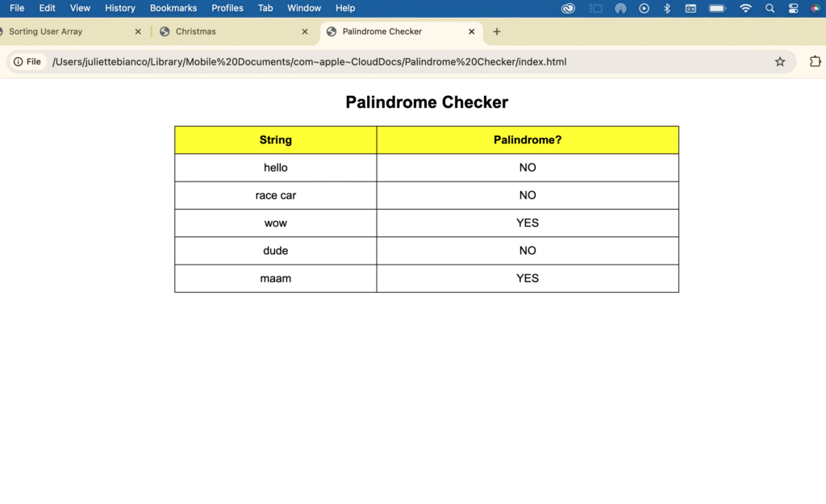This screenshot has height=504, width=826.
Task: Click the yellow Palindrome? header cell
Action: (528, 140)
